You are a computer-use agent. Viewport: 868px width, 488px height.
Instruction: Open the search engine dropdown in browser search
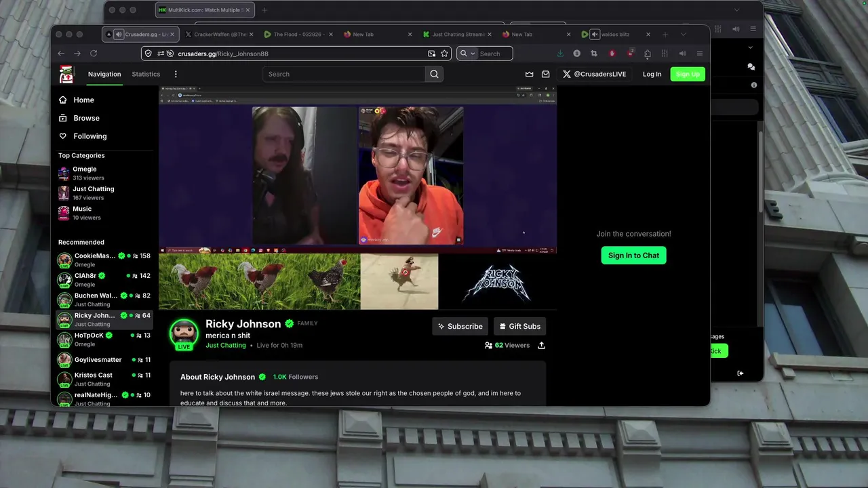(x=467, y=54)
